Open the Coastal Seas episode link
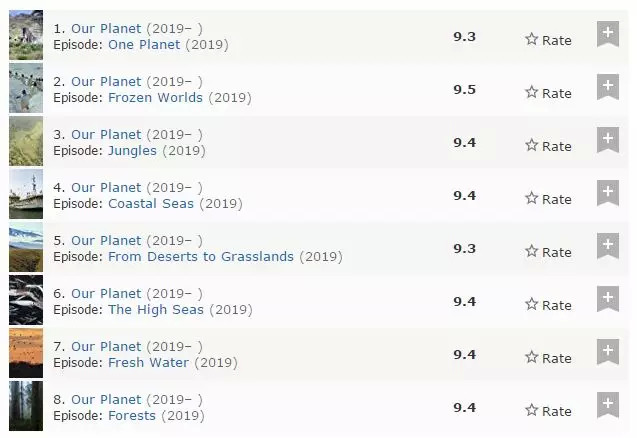Viewport: 637px width, 438px height. tap(151, 204)
